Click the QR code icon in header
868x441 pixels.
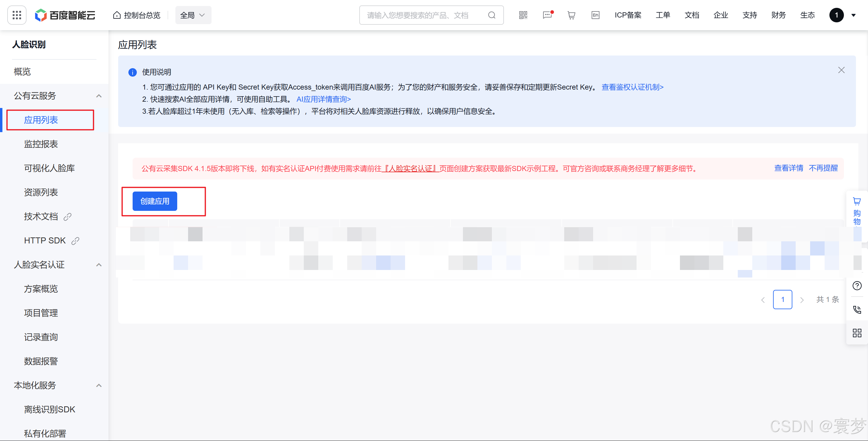523,15
